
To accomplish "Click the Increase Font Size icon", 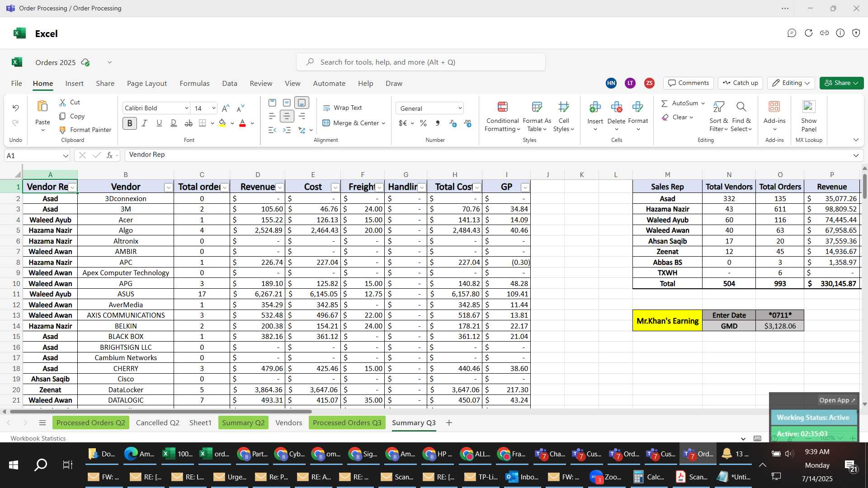I will pos(226,108).
